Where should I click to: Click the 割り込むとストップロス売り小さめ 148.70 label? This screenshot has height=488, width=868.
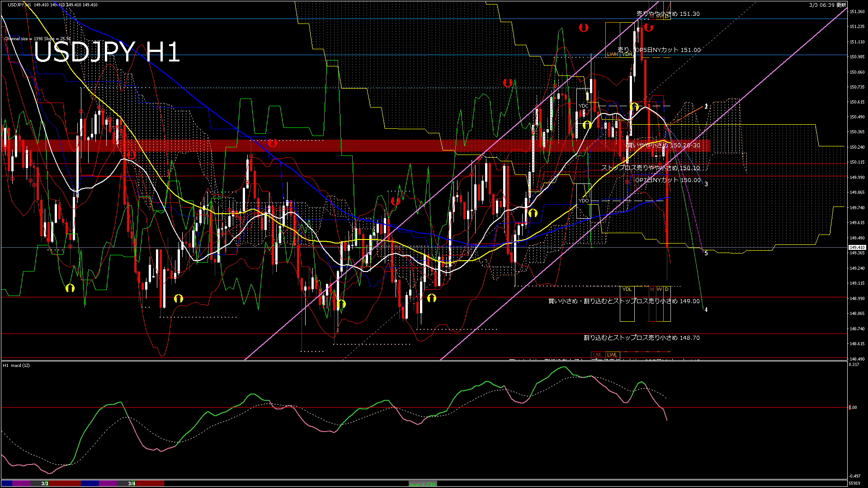(641, 338)
